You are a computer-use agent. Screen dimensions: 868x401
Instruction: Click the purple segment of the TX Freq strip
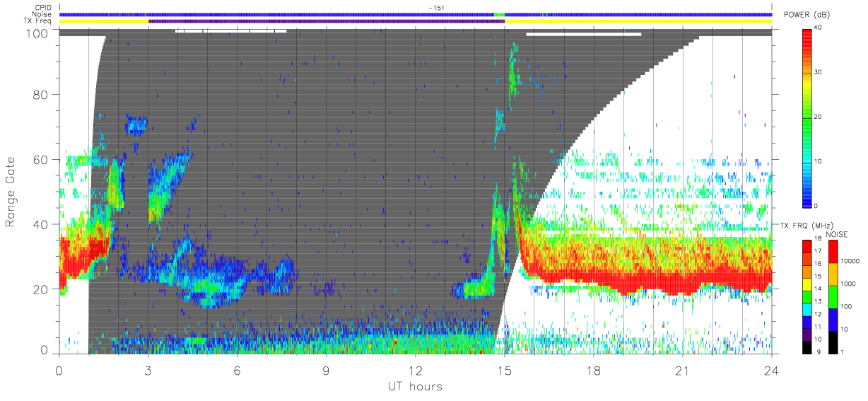tap(327, 21)
